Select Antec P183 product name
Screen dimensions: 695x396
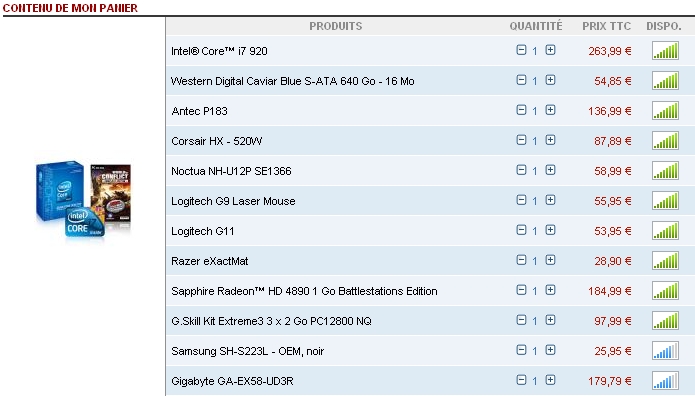coord(199,111)
